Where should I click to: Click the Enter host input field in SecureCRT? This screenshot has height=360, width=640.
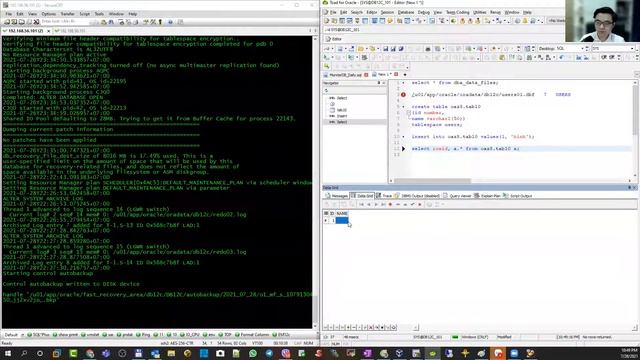65,22
